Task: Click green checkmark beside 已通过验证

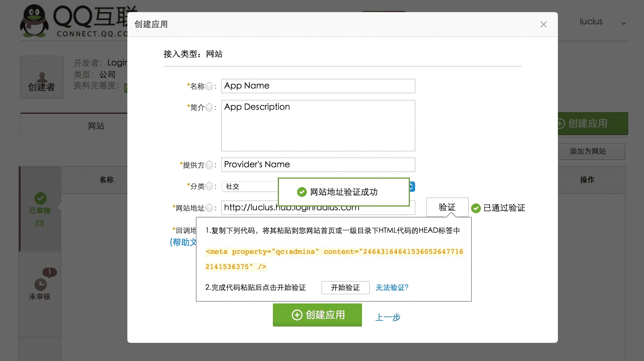Action: pyautogui.click(x=476, y=208)
